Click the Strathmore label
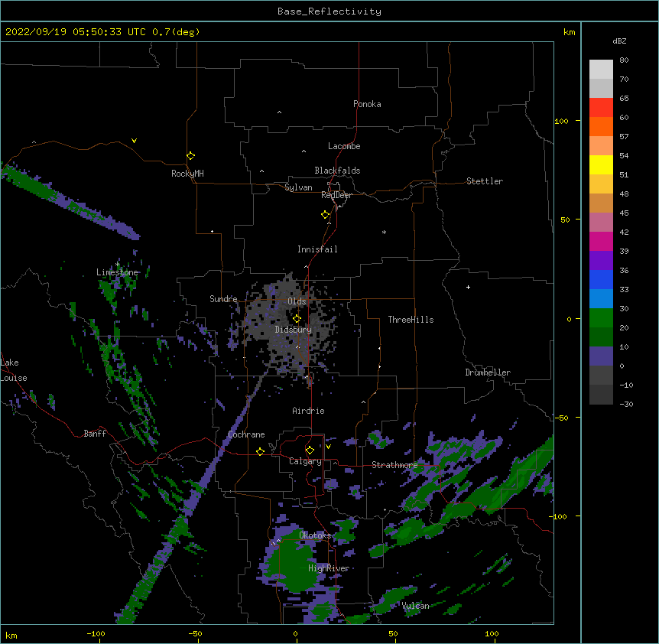 click(394, 465)
